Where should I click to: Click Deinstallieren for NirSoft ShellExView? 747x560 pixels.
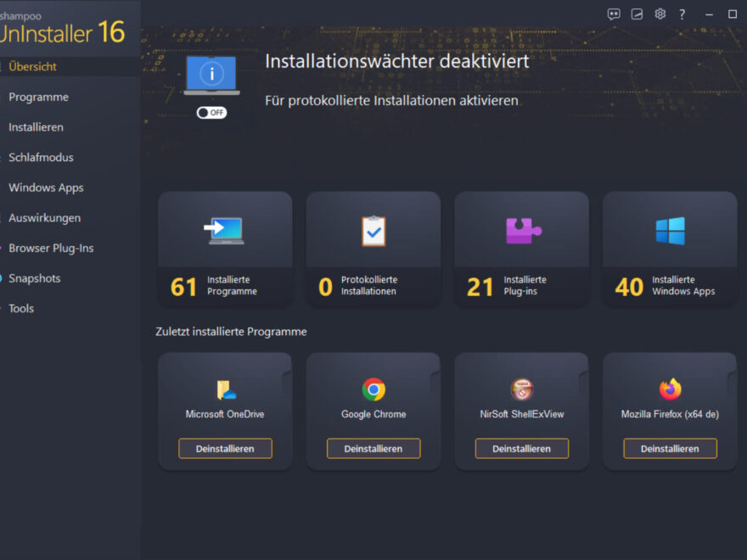coord(522,449)
